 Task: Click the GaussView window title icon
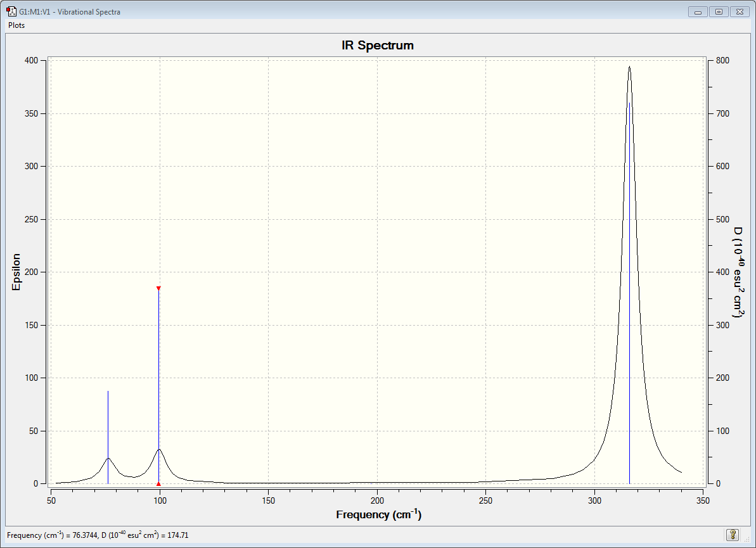coord(11,11)
